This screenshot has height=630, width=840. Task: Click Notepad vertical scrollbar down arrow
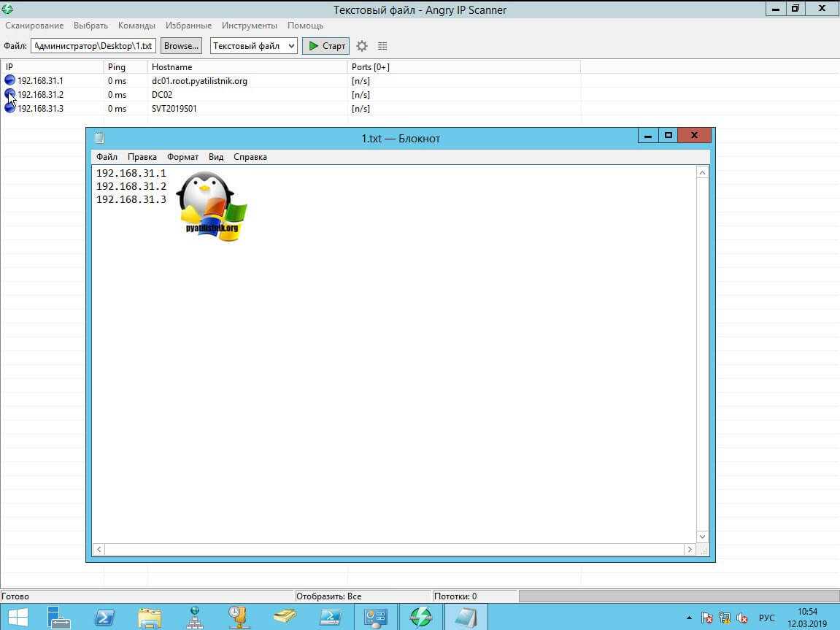pos(702,536)
